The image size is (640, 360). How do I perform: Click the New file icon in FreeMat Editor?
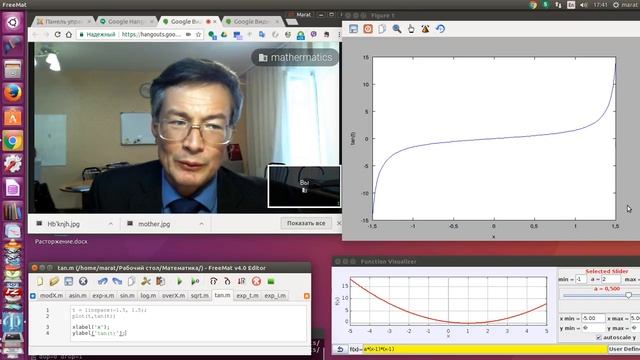tap(40, 281)
